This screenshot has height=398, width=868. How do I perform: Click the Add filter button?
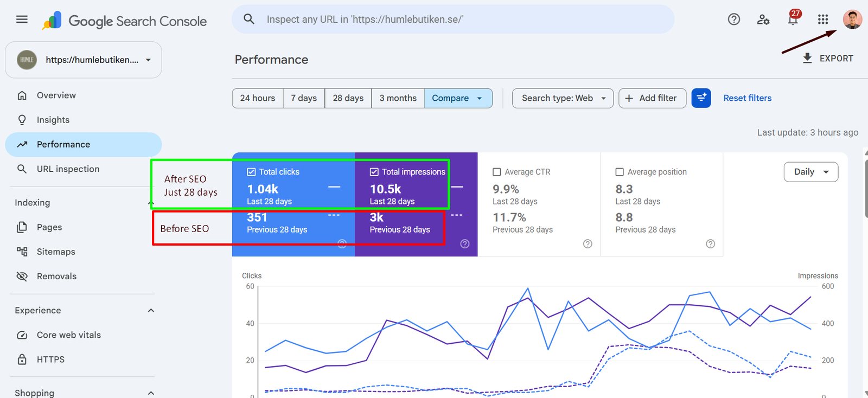pyautogui.click(x=653, y=98)
